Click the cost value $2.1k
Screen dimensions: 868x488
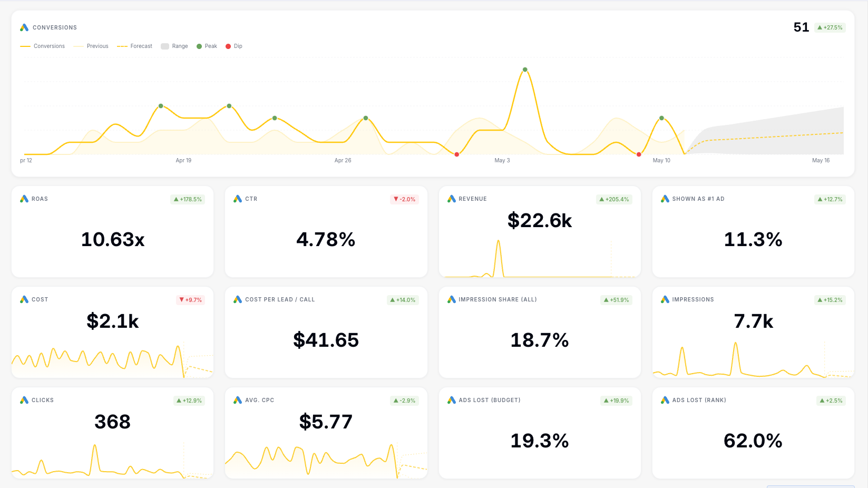(x=113, y=321)
